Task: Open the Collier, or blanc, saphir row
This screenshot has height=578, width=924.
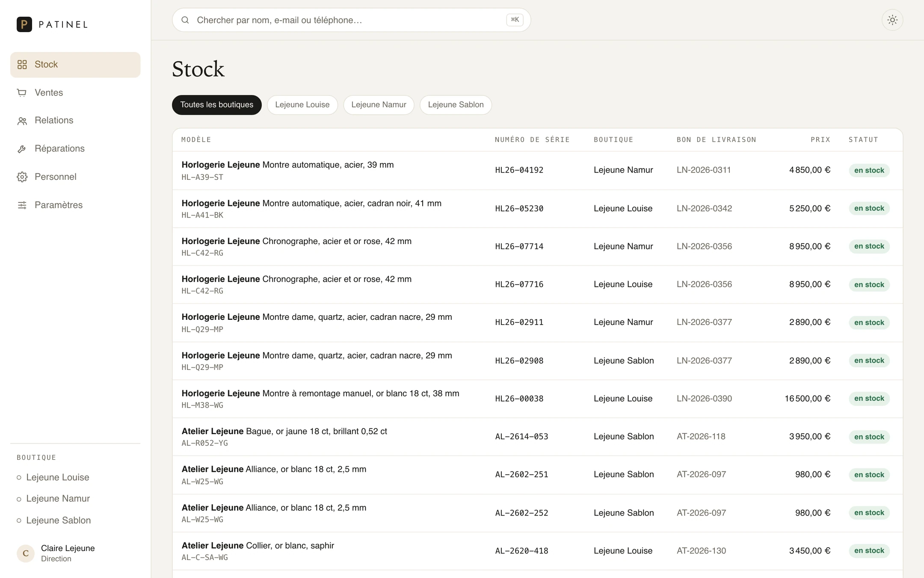Action: 538,551
